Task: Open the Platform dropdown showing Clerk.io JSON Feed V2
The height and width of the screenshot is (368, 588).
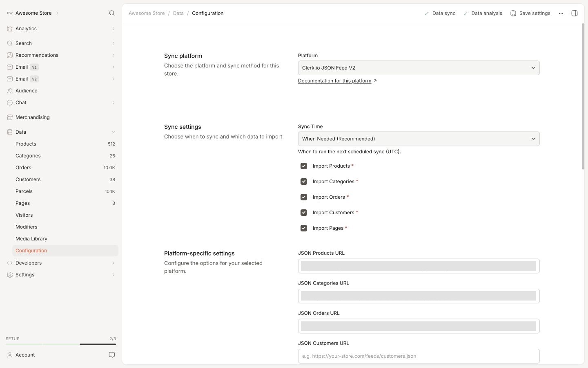Action: pos(419,68)
